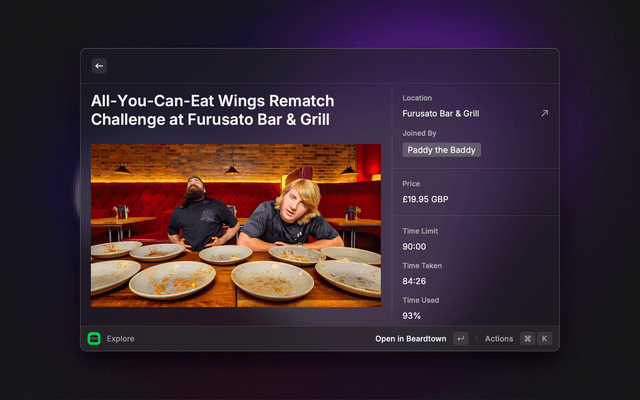Click the Joined By field label
Viewport: 640px width, 400px height.
(x=419, y=133)
